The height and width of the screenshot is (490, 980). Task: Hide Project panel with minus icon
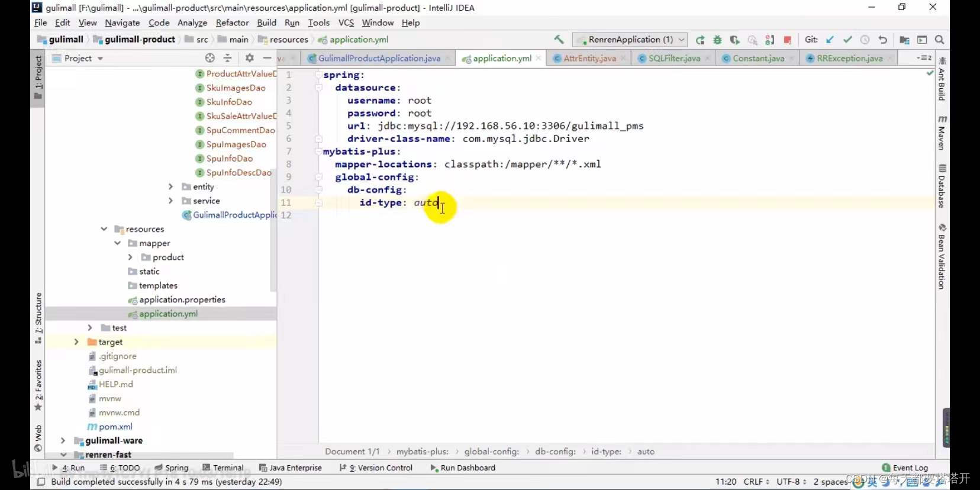coord(267,58)
